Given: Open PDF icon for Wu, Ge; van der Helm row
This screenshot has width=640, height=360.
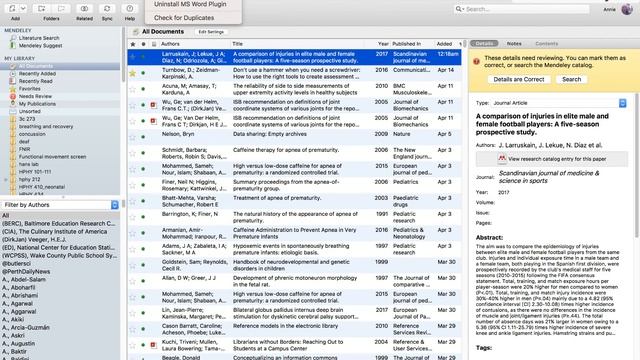Looking at the screenshot, I should pyautogui.click(x=153, y=105).
